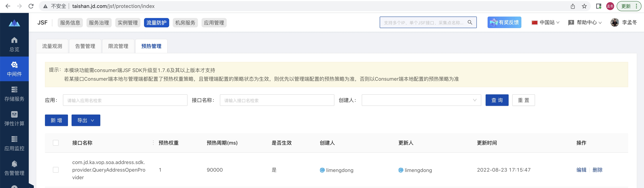Expand the 帮助中心 dropdown

tap(585, 23)
